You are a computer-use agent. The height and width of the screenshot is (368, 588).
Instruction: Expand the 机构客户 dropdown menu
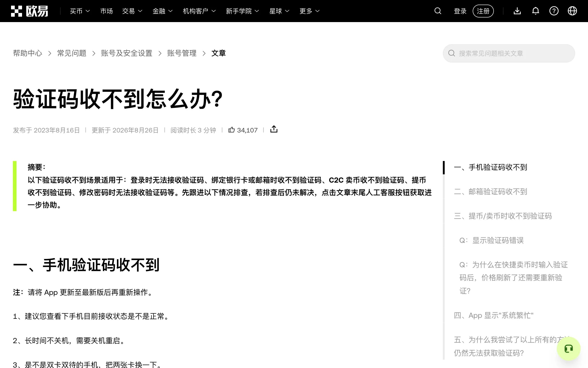click(199, 11)
